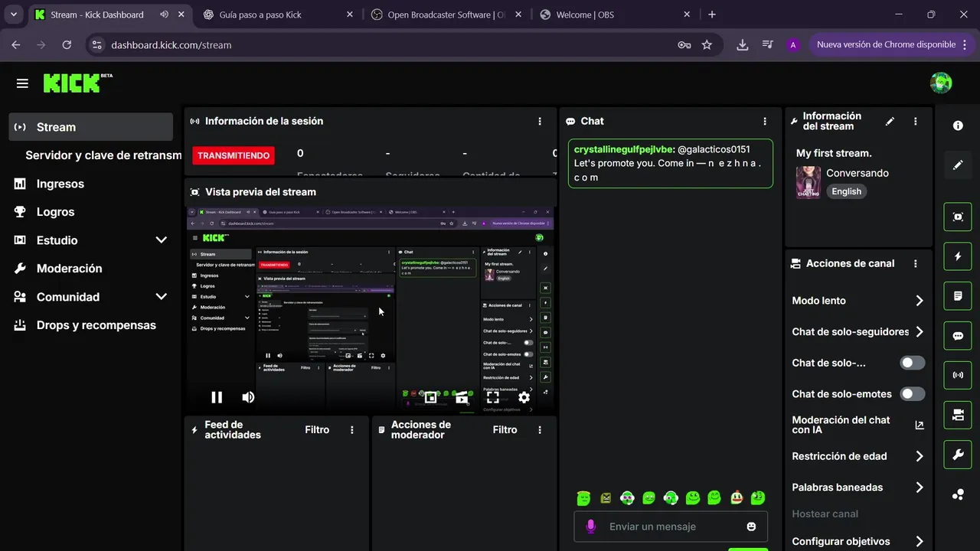This screenshot has height=551, width=980.
Task: Open Chat de solo-seguidores options
Action: point(858,332)
